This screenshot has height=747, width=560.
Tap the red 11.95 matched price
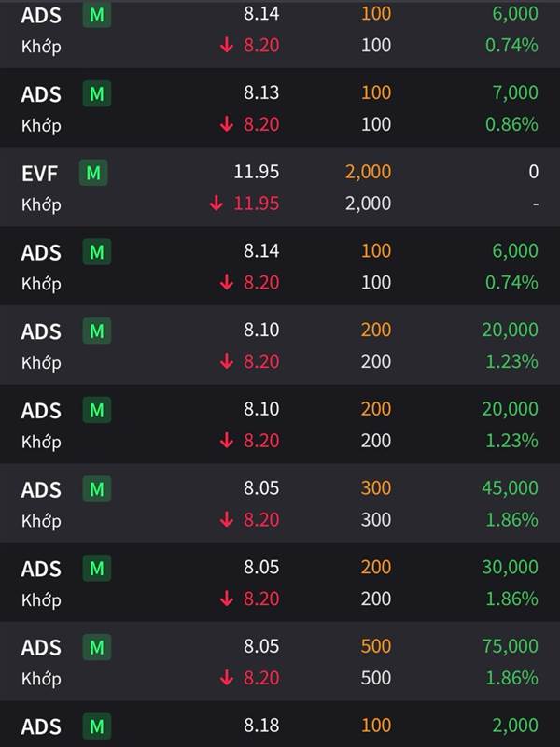255,204
